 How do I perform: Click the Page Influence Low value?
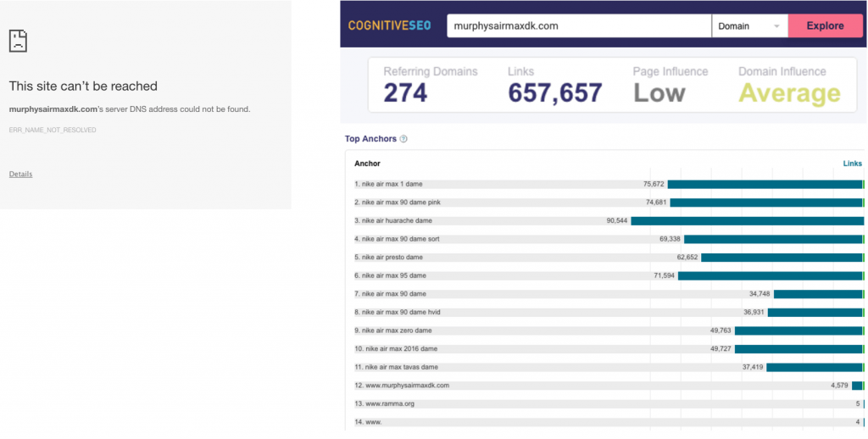[x=659, y=93]
